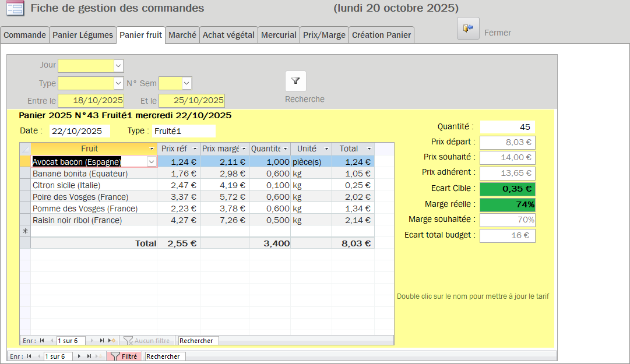Viewport: 630px width, 364px height.
Task: Expand the N° Sem dropdown
Action: (x=186, y=83)
